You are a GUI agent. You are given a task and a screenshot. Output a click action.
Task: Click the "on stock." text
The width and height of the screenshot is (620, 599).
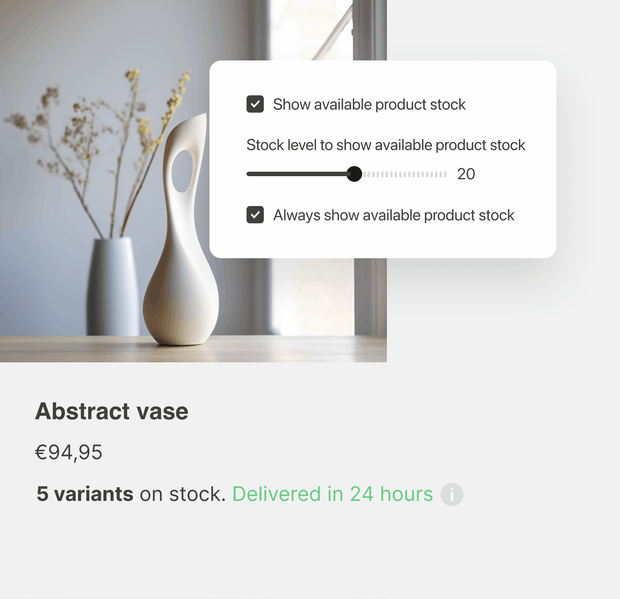(x=182, y=494)
